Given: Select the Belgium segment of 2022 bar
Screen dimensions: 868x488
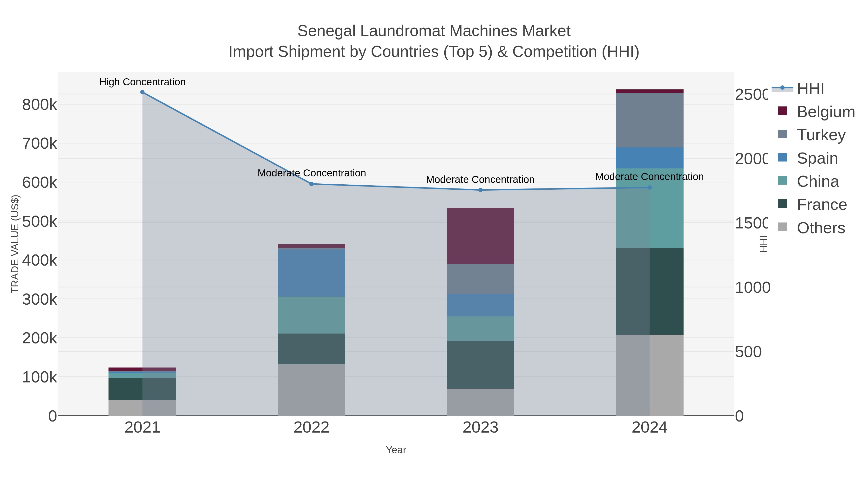Looking at the screenshot, I should 311,246.
